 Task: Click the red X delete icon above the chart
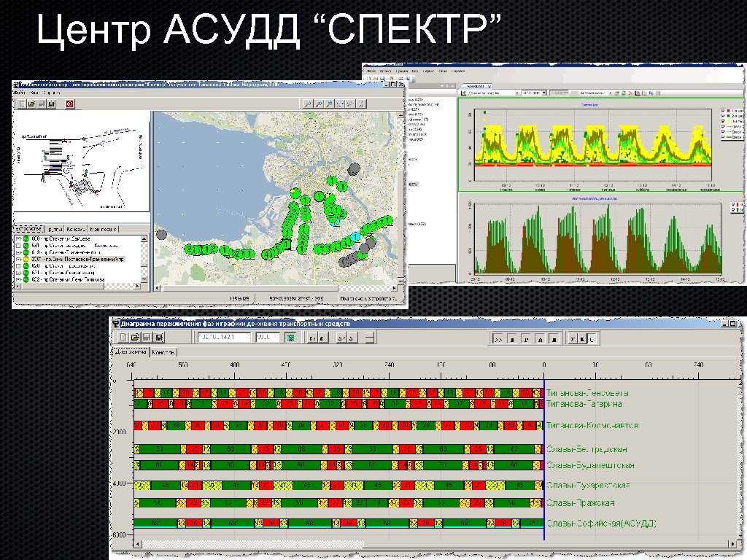point(631,93)
